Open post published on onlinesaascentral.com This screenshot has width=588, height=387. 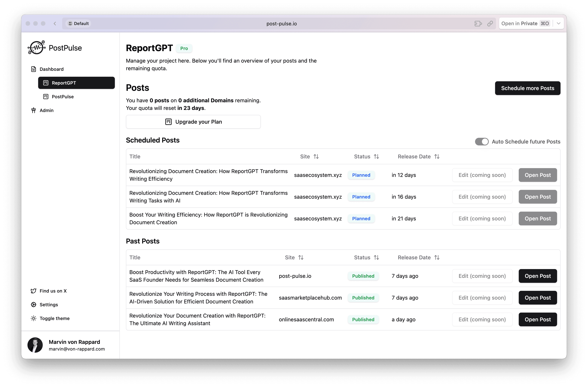538,319
